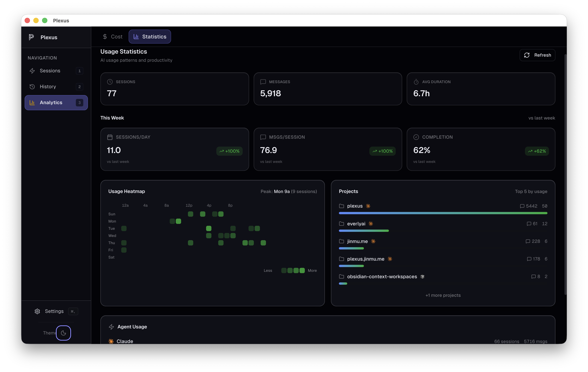The image size is (588, 372).
Task: Expand the +1 more projects list
Action: coord(443,295)
